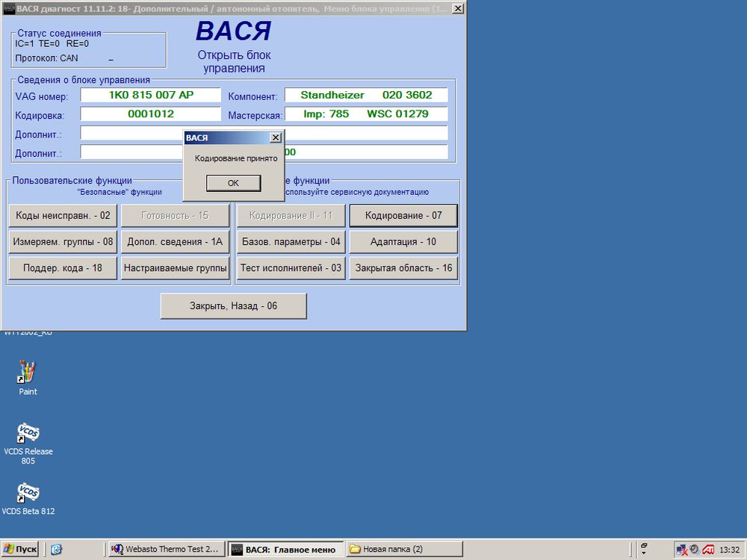
Task: Confirm the coding accepted dialog with OK
Action: (x=233, y=183)
